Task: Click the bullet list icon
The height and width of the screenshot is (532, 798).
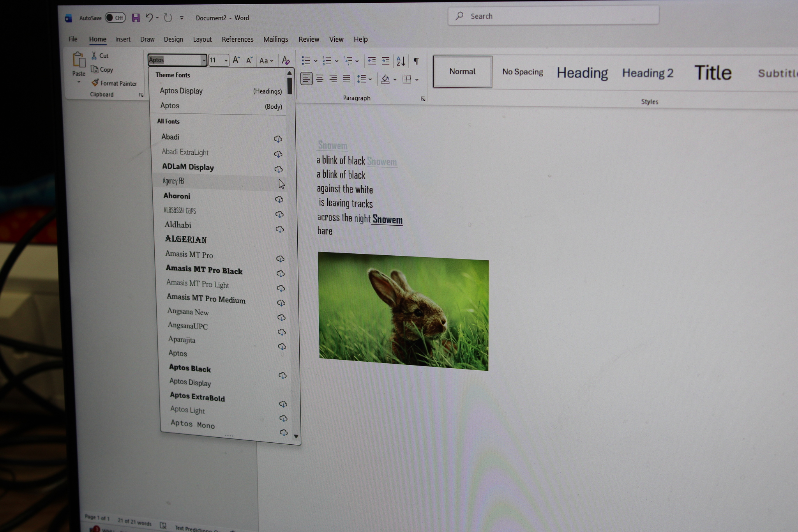Action: pos(306,60)
